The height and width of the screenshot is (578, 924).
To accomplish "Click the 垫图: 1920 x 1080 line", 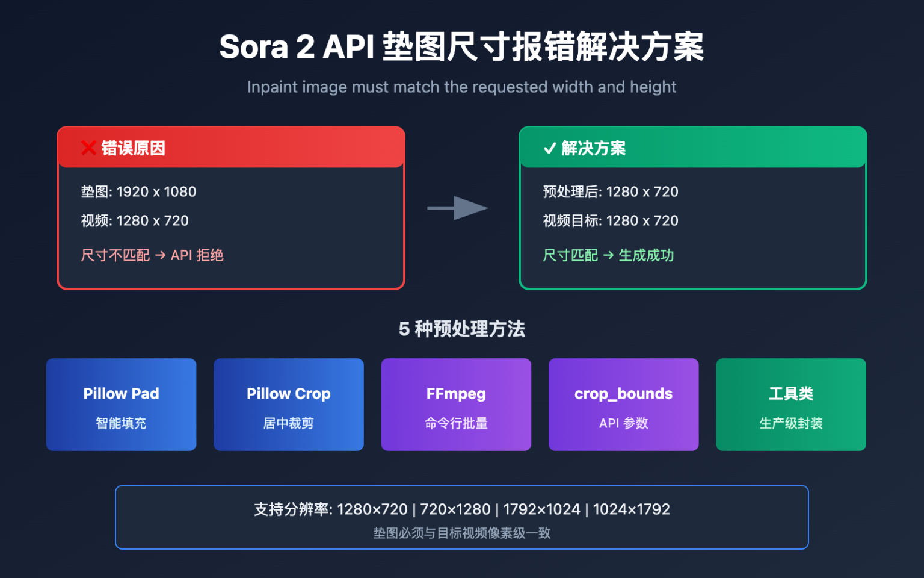I will pos(138,191).
